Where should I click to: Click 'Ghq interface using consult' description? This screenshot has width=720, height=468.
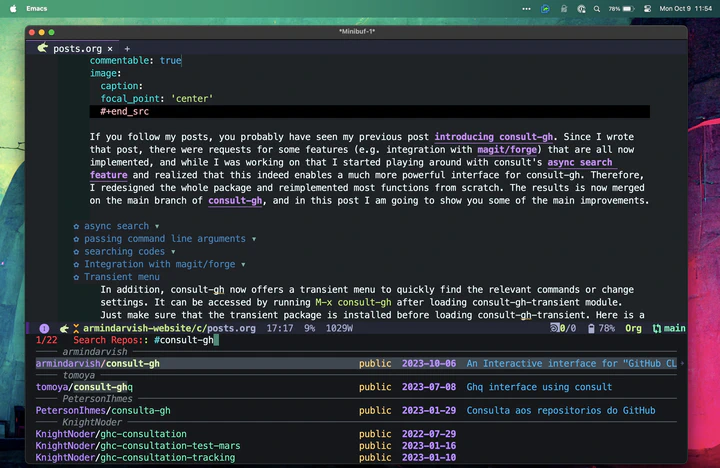(x=539, y=387)
